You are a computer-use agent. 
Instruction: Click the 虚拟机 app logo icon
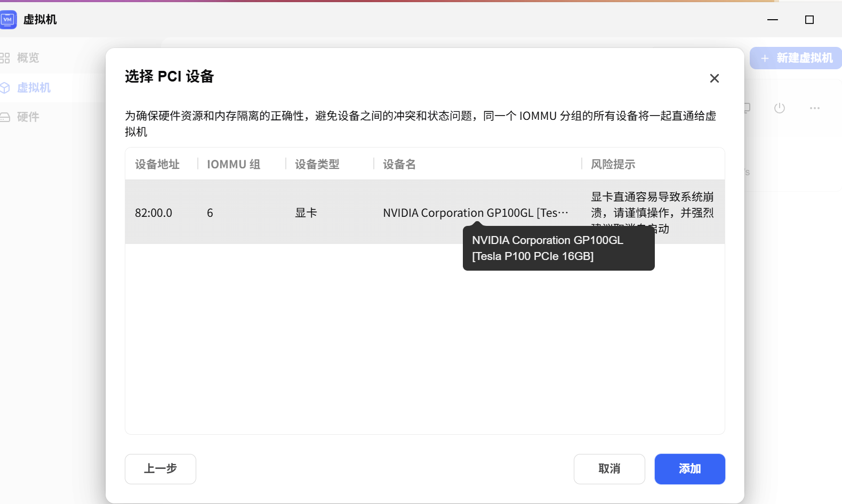(x=8, y=20)
